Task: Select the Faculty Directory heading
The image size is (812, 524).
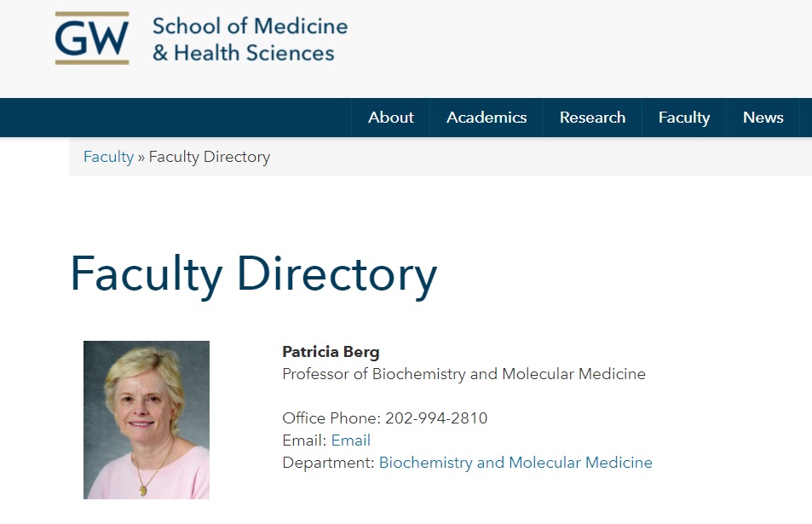Action: (x=255, y=274)
